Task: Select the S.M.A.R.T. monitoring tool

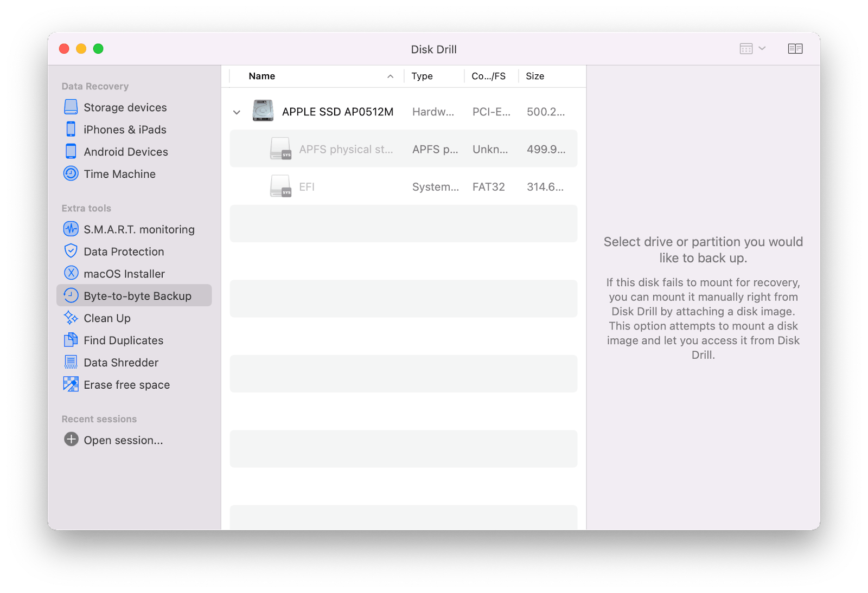Action: pos(138,229)
